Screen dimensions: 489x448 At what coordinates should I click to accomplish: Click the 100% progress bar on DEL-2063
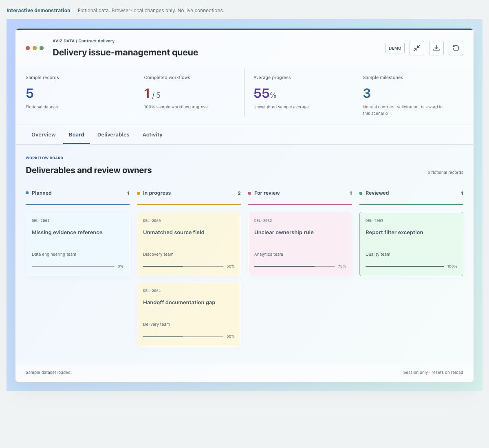click(405, 266)
